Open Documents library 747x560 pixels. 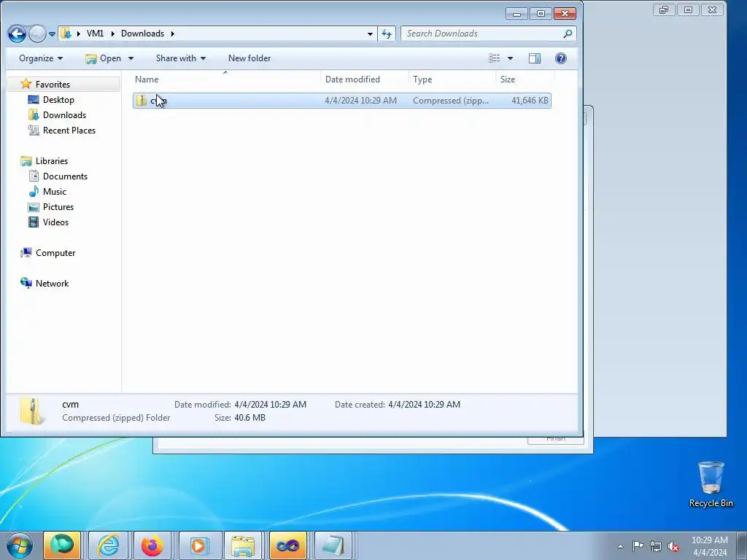point(65,176)
